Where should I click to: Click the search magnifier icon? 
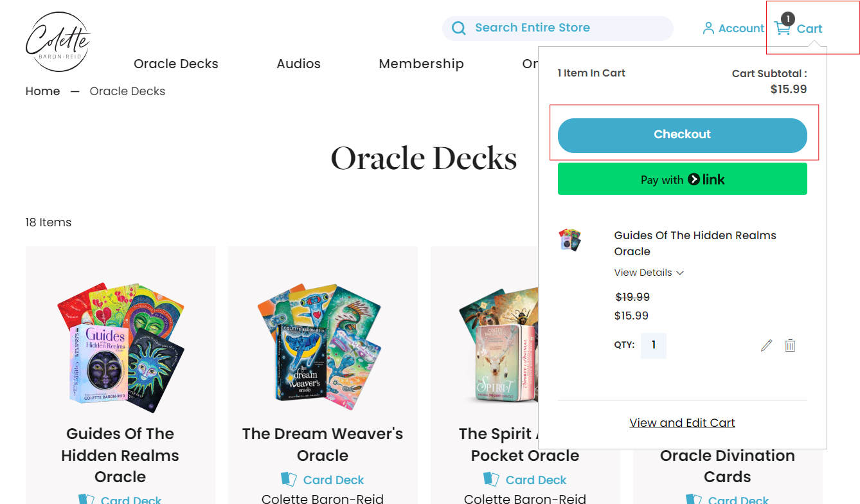(x=458, y=28)
